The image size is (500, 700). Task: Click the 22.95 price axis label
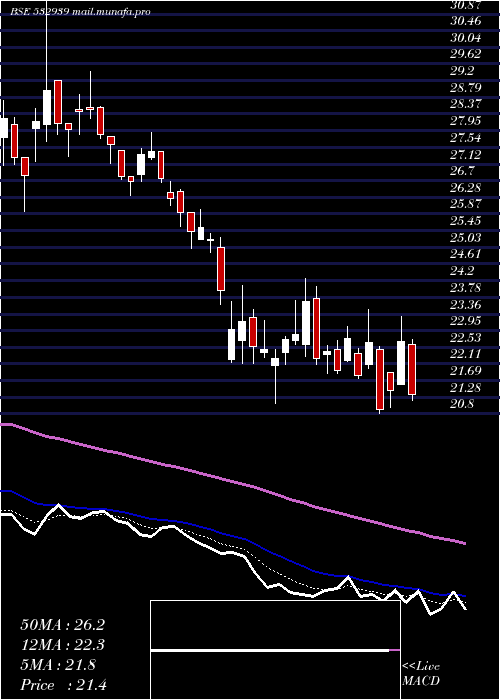466,321
